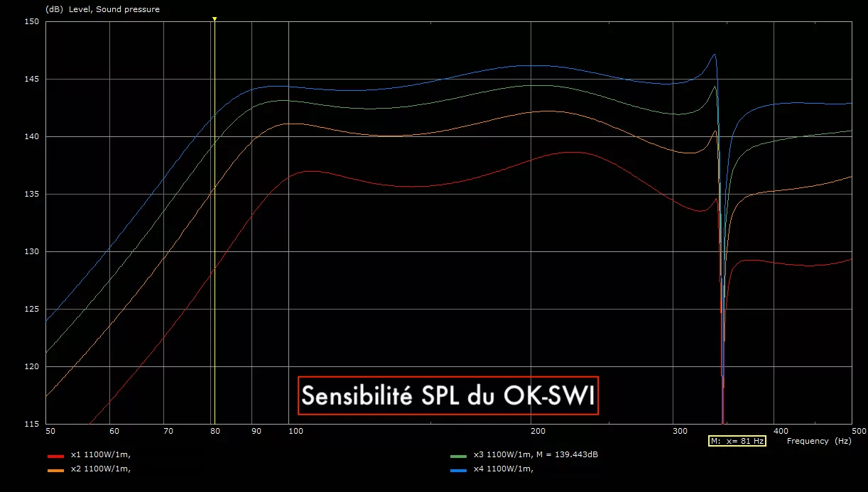The height and width of the screenshot is (492, 868).
Task: Select the x2 1100W/1m legend label
Action: tap(100, 468)
